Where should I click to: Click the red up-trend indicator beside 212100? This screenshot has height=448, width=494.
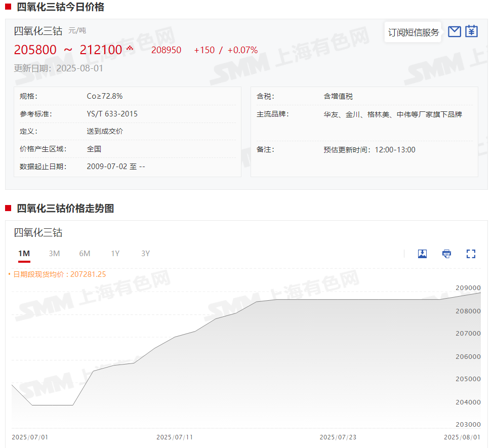130,48
